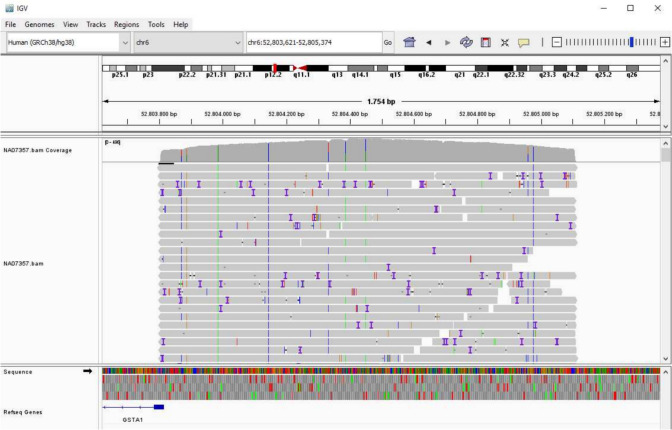Open the File menu

10,24
